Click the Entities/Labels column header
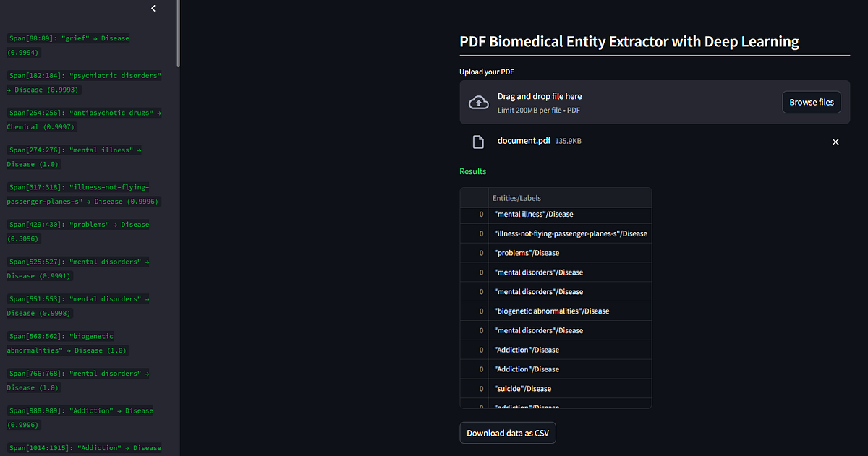Image resolution: width=868 pixels, height=456 pixels. coord(516,197)
